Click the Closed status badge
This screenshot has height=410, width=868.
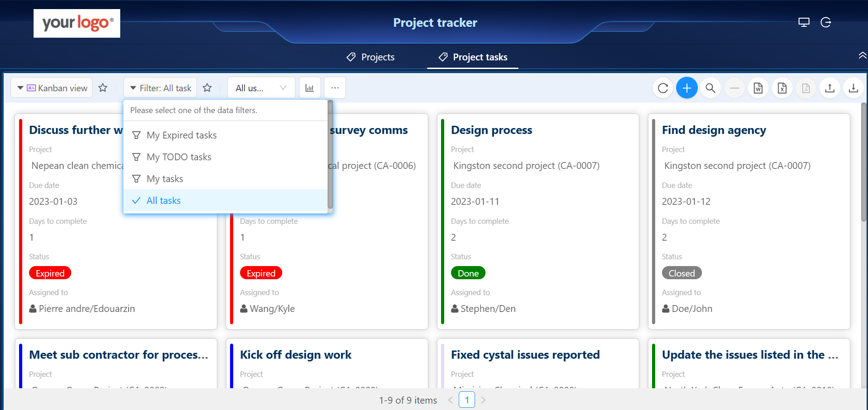point(682,273)
